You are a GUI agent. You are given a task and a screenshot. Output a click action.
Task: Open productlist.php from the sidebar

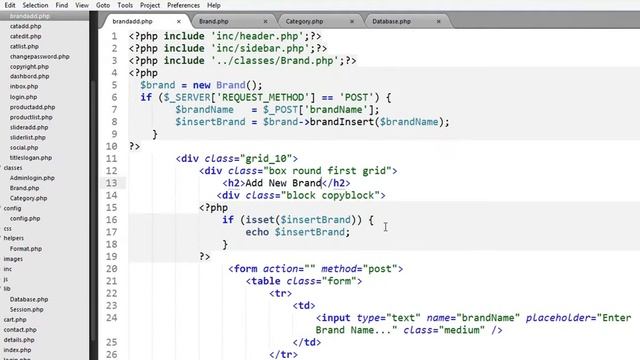(x=31, y=117)
